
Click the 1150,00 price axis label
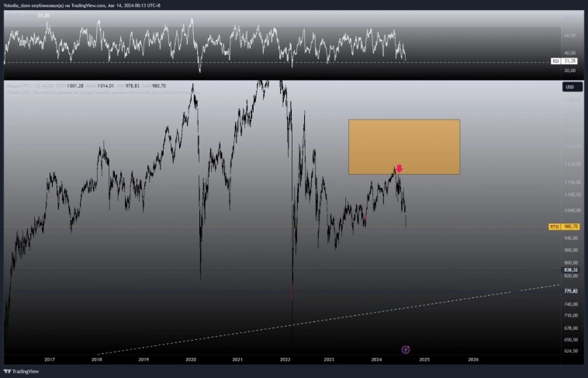click(x=571, y=182)
